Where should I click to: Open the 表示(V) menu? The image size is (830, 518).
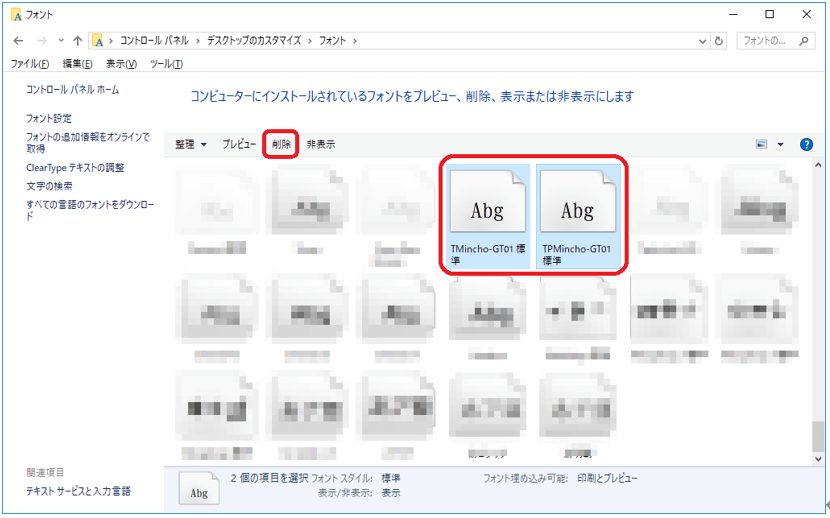(x=121, y=64)
